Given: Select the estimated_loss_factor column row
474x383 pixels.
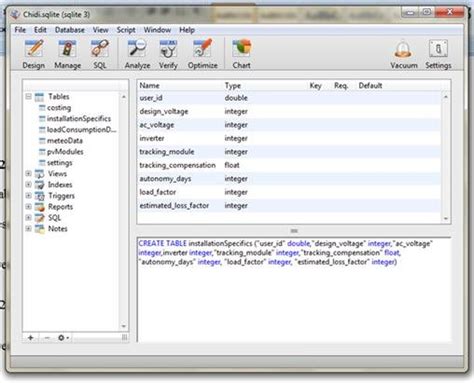Looking at the screenshot, I should coord(289,206).
